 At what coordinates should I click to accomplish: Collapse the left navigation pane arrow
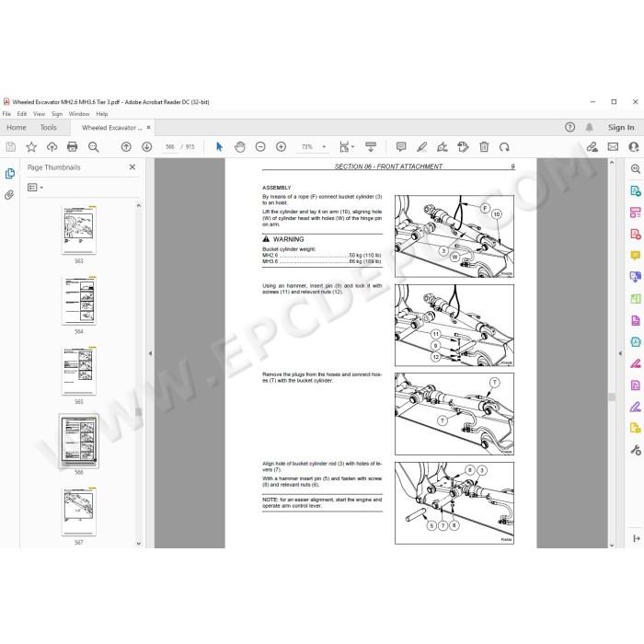[x=150, y=353]
